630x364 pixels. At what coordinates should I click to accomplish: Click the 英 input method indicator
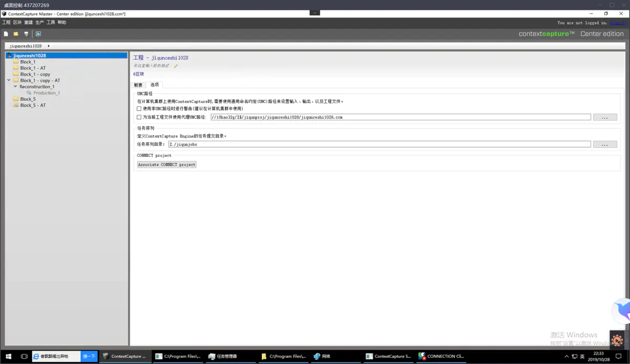[x=582, y=357]
